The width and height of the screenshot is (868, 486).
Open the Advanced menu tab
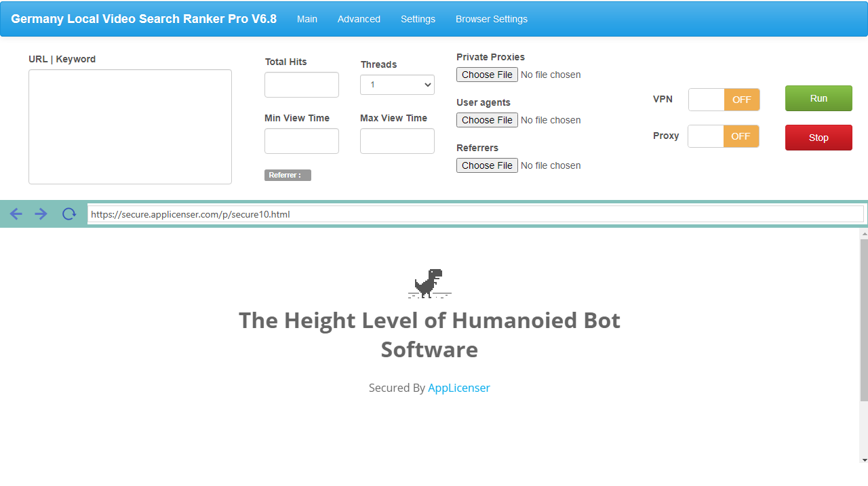point(359,19)
